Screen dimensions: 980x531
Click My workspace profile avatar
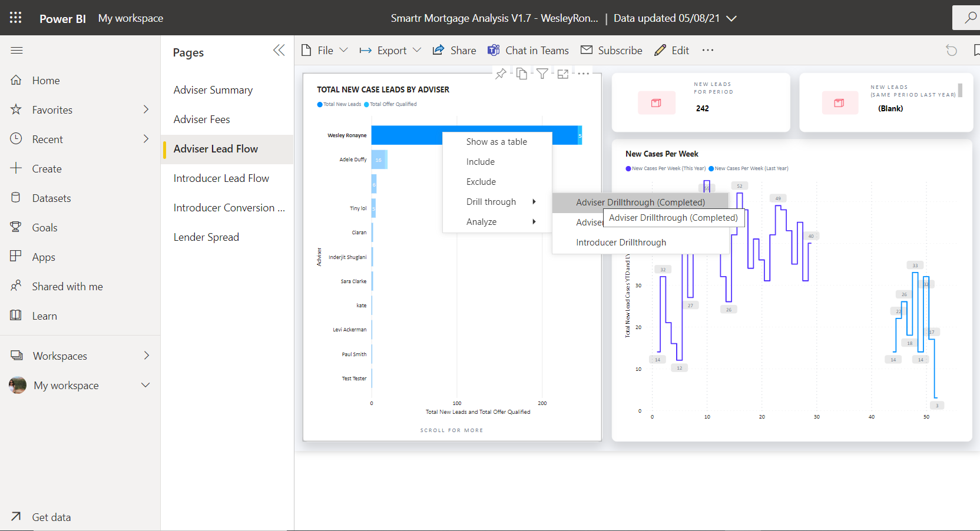point(18,385)
